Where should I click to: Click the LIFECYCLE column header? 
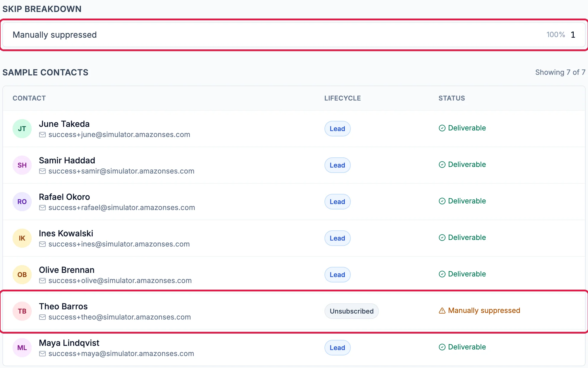pyautogui.click(x=343, y=98)
